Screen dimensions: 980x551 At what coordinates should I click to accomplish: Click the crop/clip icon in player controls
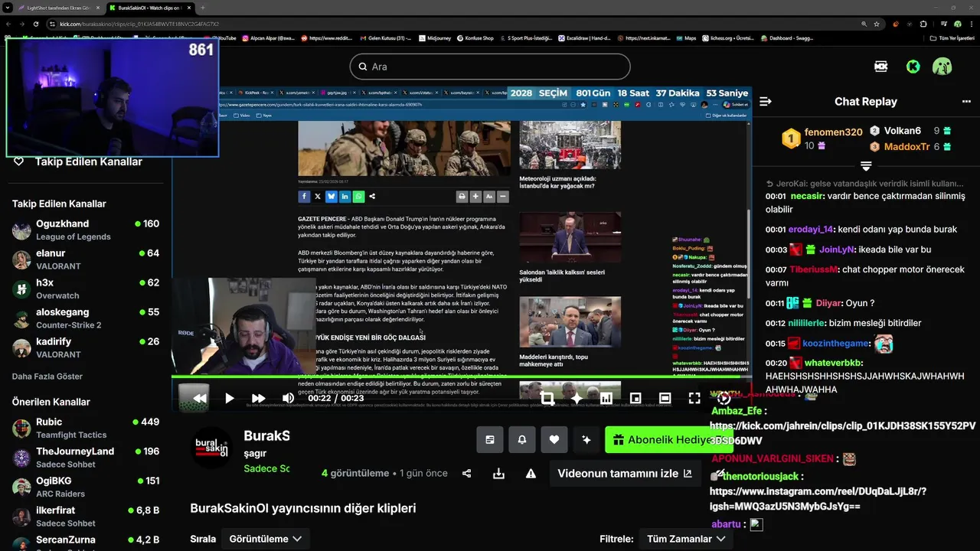pyautogui.click(x=547, y=398)
